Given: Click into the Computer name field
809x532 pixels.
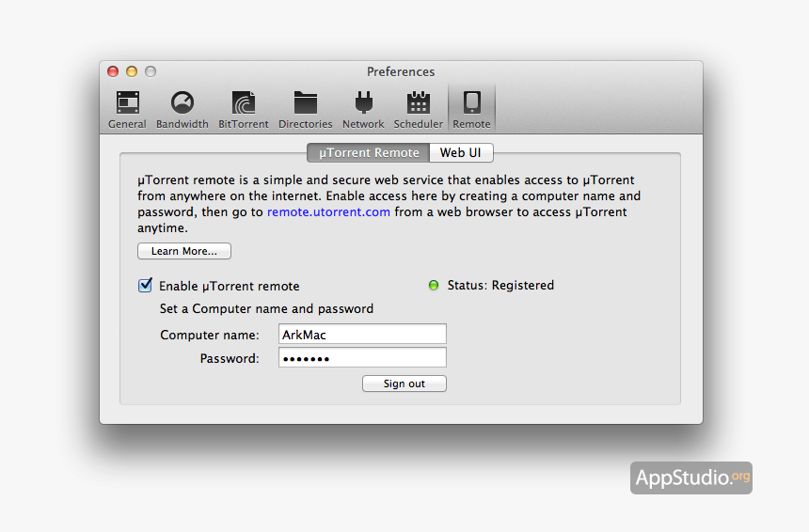Looking at the screenshot, I should click(362, 334).
